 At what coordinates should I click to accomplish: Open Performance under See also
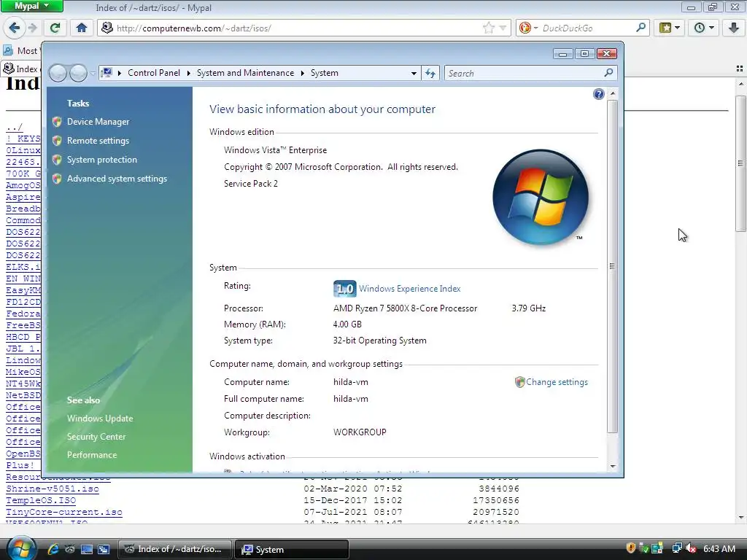[x=92, y=455]
